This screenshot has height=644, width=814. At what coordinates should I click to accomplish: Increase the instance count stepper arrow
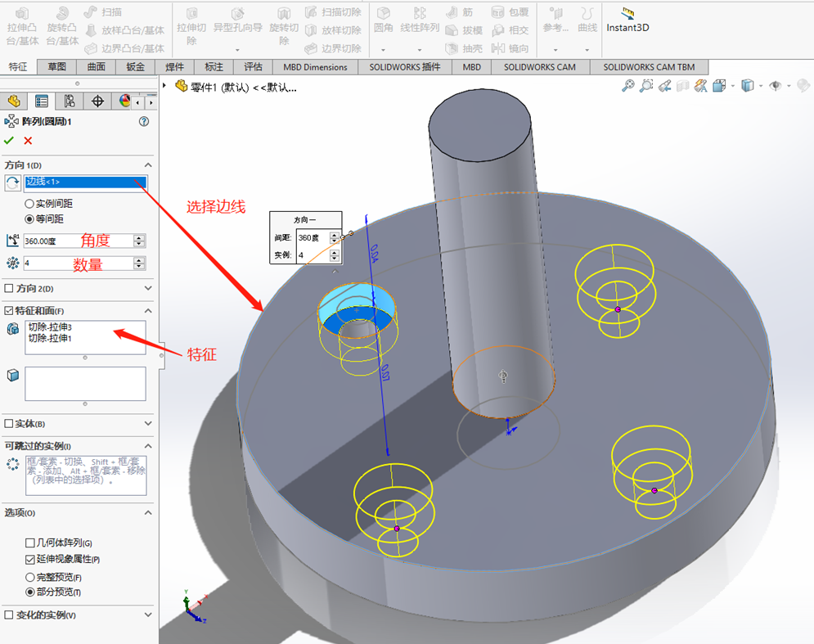(x=139, y=260)
